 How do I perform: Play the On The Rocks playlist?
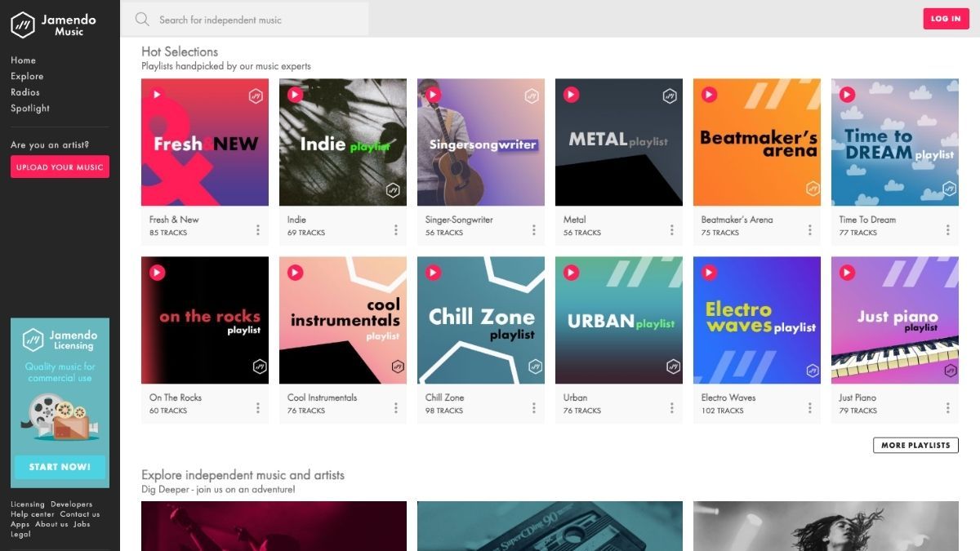click(x=157, y=273)
